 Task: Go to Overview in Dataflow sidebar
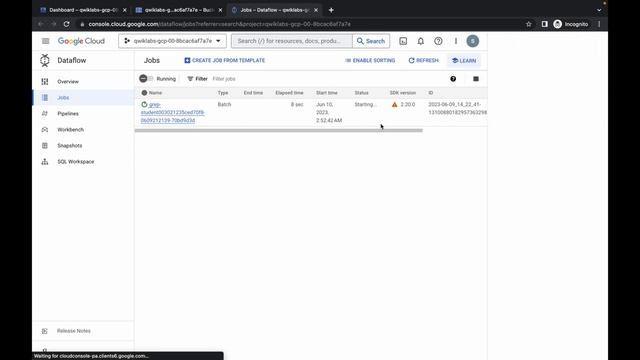(x=68, y=82)
